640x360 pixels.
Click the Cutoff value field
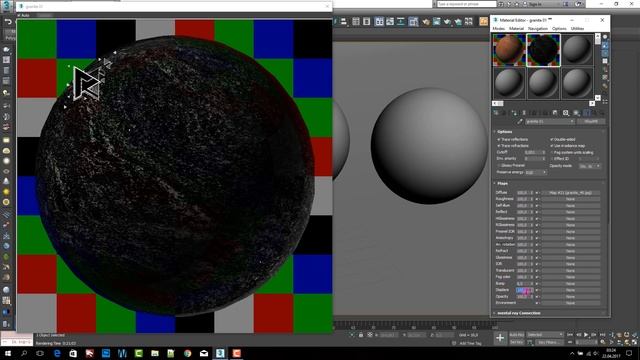tap(533, 152)
